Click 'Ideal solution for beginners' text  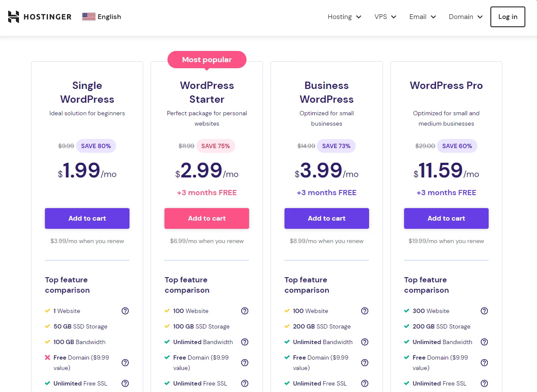tap(87, 113)
